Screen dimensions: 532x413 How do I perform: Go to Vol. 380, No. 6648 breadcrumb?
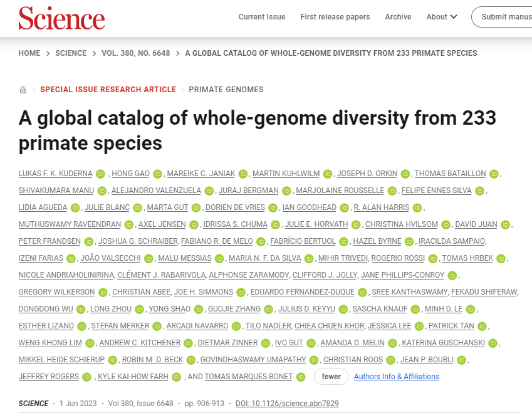(x=136, y=53)
